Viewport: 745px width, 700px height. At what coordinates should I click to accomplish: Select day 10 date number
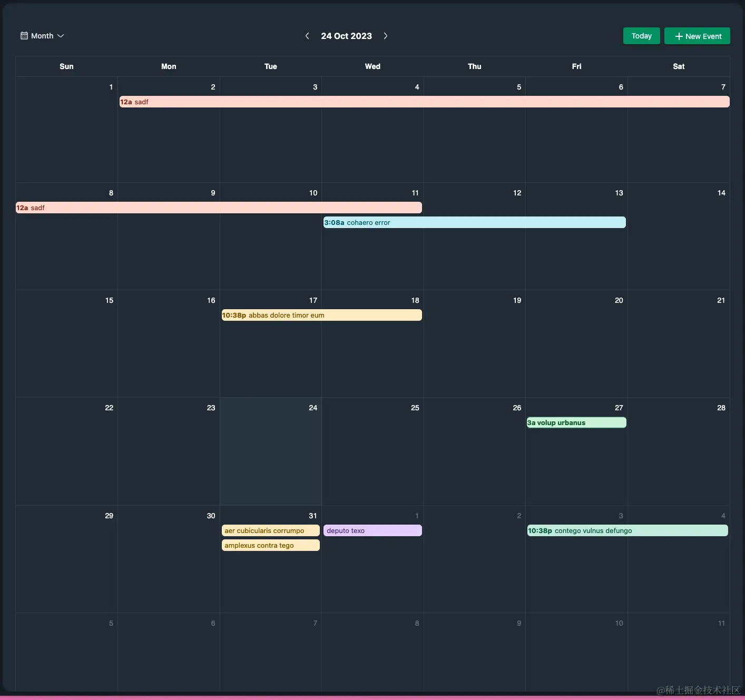[x=313, y=193]
